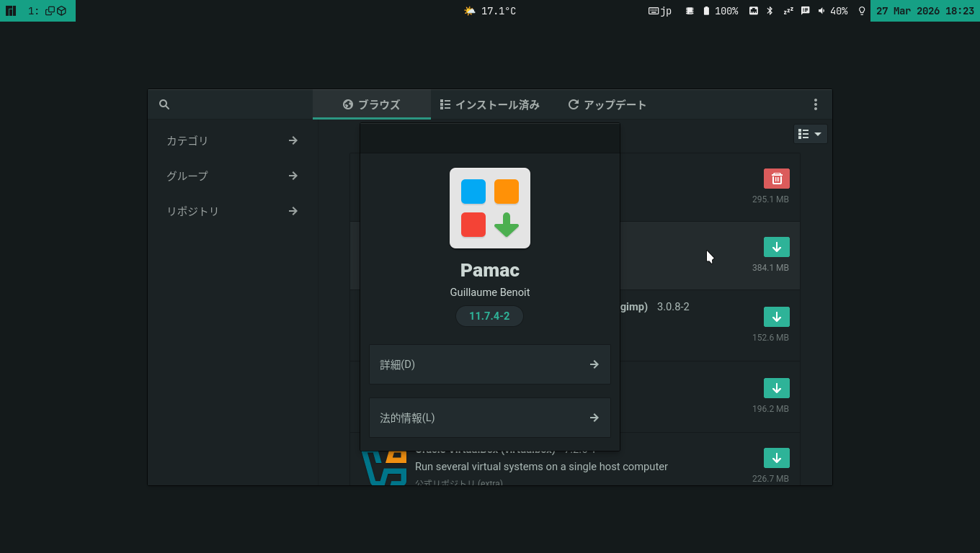
Task: Open the weather indicator showing 17.1°C
Action: (490, 11)
